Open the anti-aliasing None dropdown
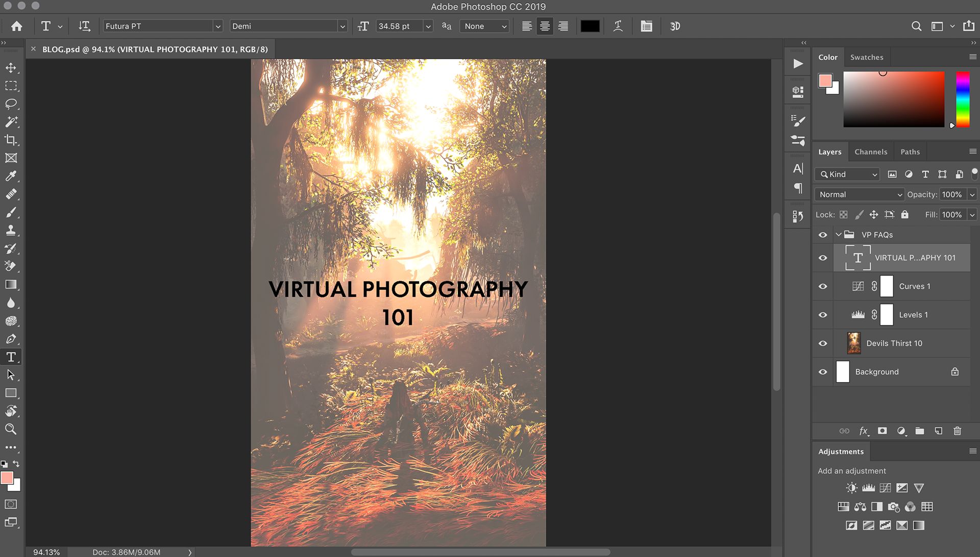Screen dimensions: 980x557 [x=484, y=26]
